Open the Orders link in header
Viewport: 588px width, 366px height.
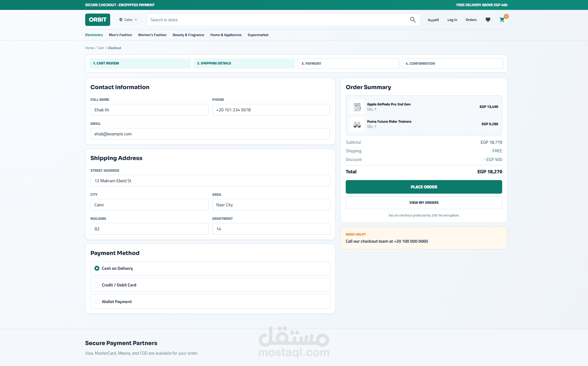click(471, 20)
